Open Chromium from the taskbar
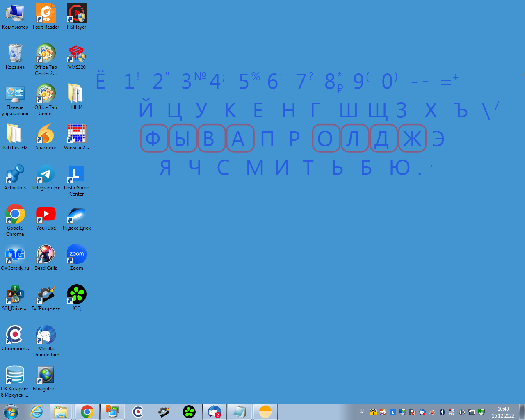The width and height of the screenshot is (525, 420). pos(138,412)
